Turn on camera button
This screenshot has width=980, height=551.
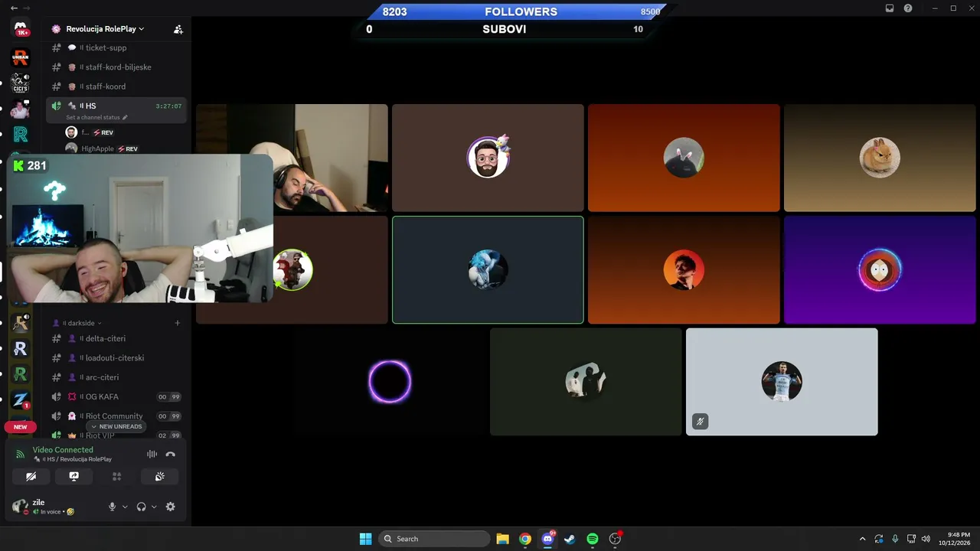point(31,476)
